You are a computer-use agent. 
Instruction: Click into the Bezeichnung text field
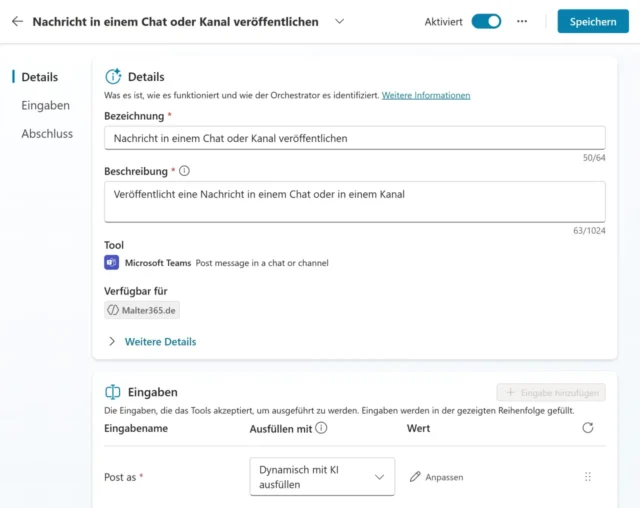[x=354, y=138]
